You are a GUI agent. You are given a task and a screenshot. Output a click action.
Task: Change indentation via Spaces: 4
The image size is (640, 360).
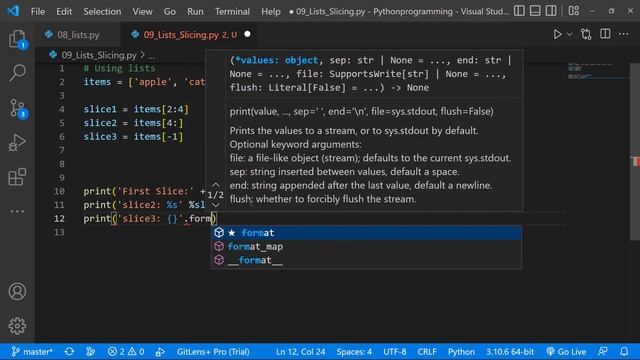(x=354, y=351)
